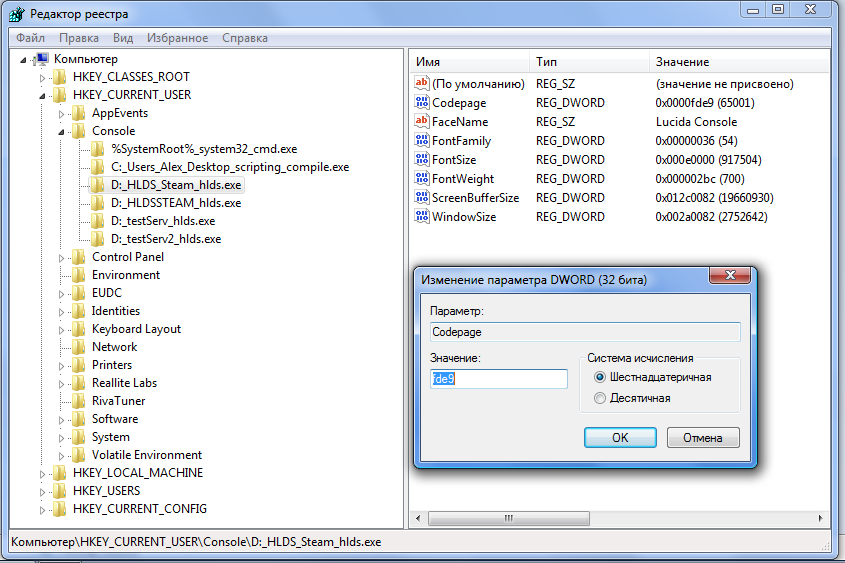845x563 pixels.
Task: Open the Справка menu
Action: click(x=245, y=38)
